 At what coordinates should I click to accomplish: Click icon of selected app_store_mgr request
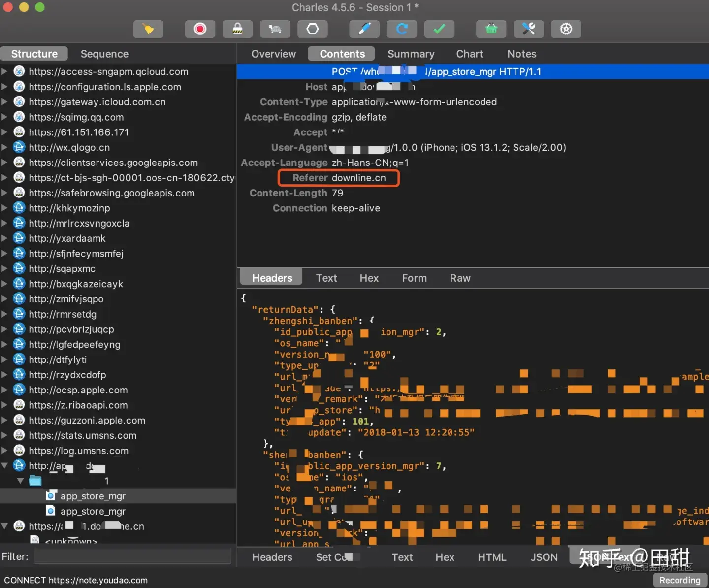[51, 496]
